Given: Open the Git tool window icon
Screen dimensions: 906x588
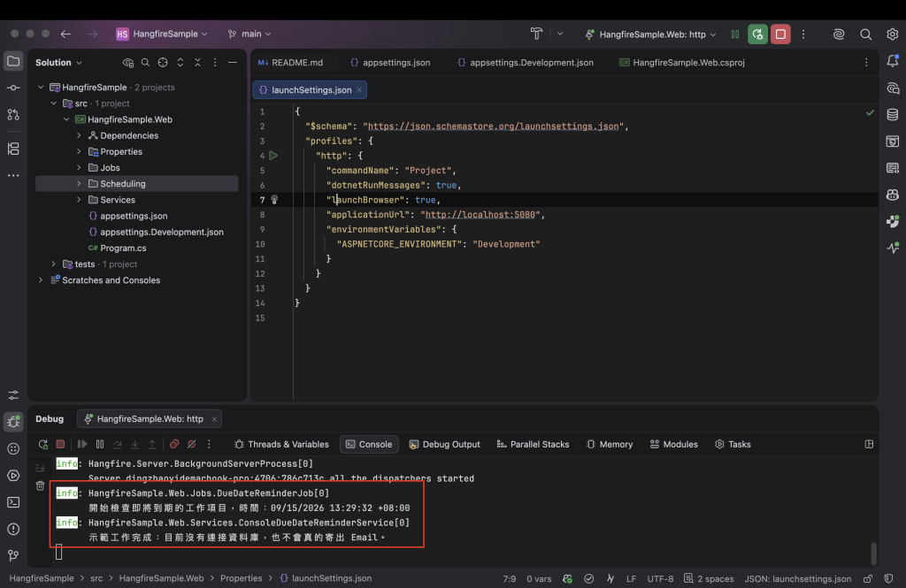Looking at the screenshot, I should [13, 555].
